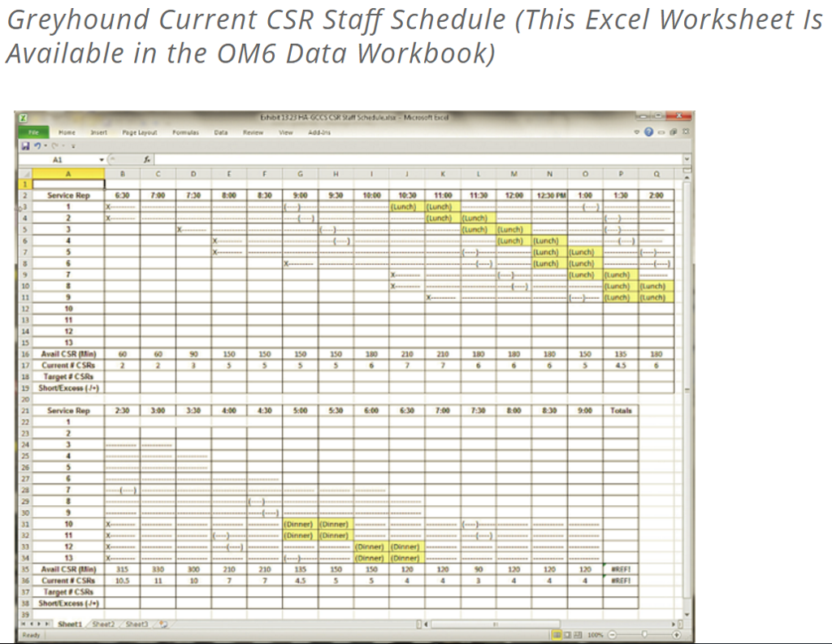Click the Last Sheet navigation arrow
Image resolution: width=832 pixels, height=644 pixels.
pos(46,624)
